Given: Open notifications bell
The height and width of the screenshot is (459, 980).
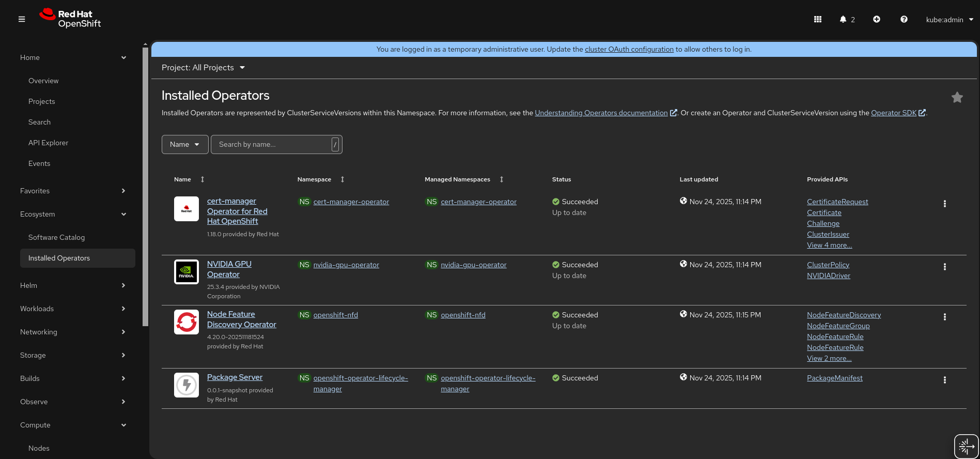Looking at the screenshot, I should click(x=847, y=19).
